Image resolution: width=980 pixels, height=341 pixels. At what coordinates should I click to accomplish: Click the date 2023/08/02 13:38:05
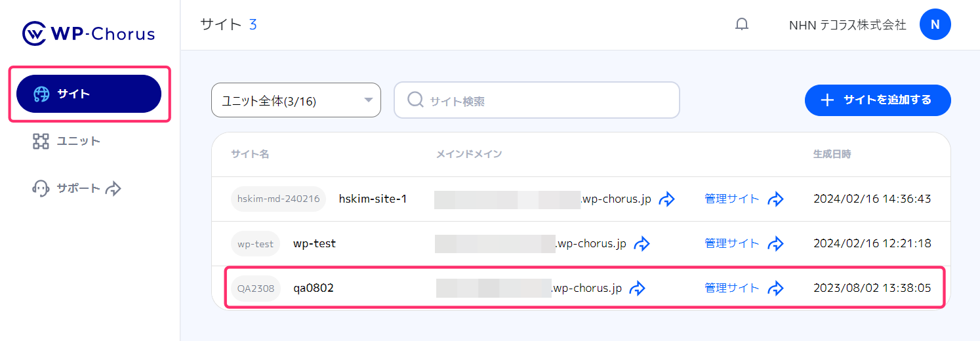(872, 288)
